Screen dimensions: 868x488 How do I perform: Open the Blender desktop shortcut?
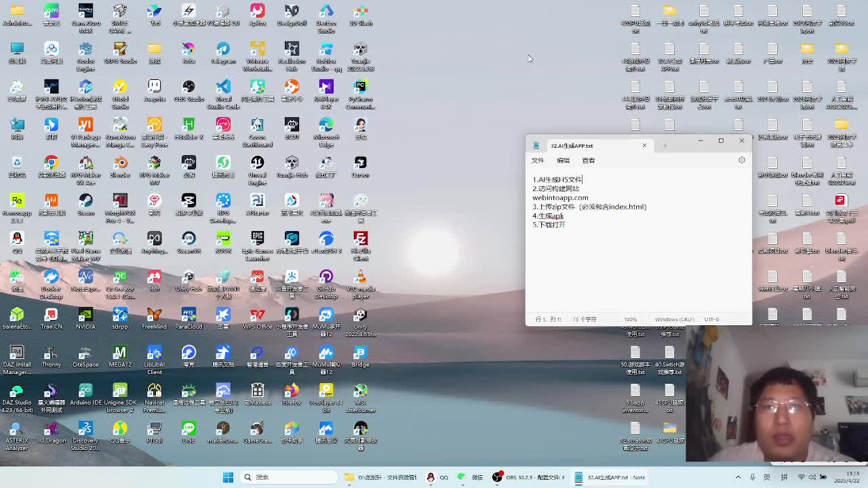point(120,163)
